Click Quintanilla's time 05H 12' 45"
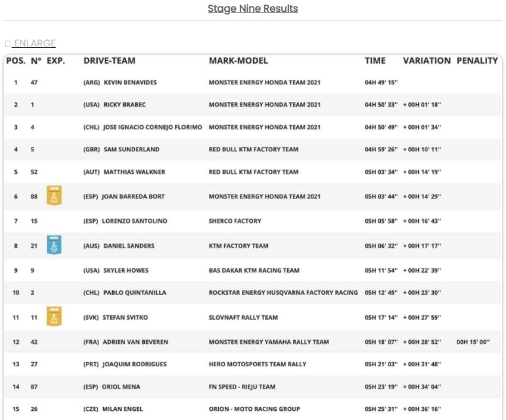The height and width of the screenshot is (420, 506). tap(381, 293)
